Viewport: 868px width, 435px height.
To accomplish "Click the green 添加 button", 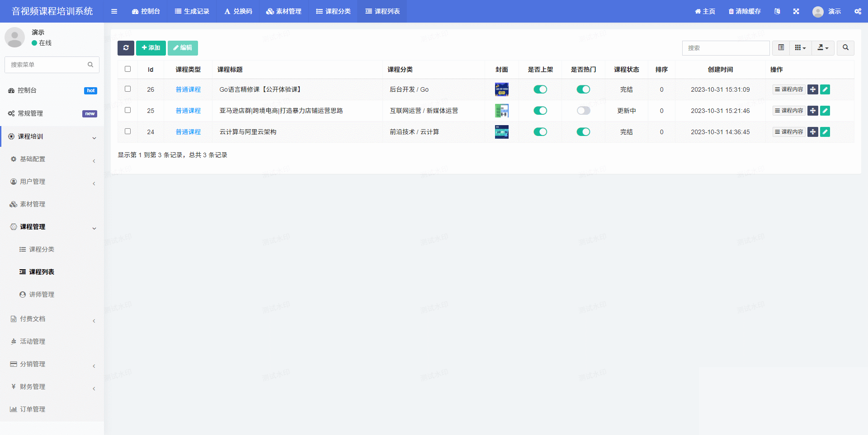I will pyautogui.click(x=151, y=48).
